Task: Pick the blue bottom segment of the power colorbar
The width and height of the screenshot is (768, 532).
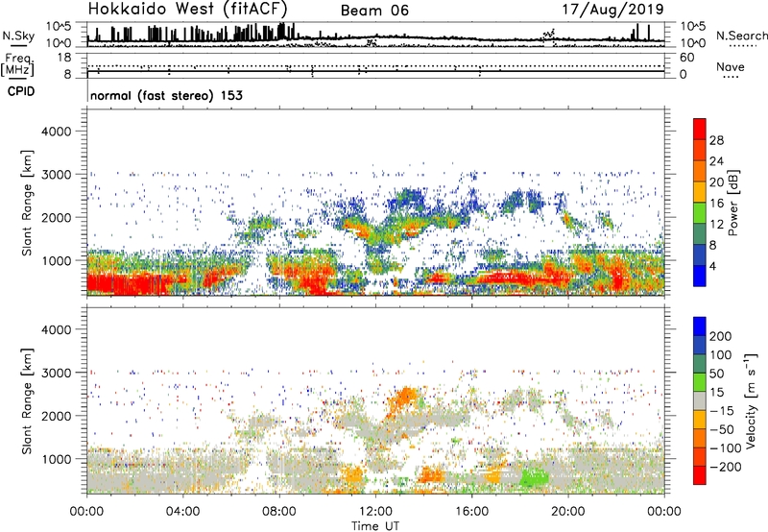Action: click(700, 276)
